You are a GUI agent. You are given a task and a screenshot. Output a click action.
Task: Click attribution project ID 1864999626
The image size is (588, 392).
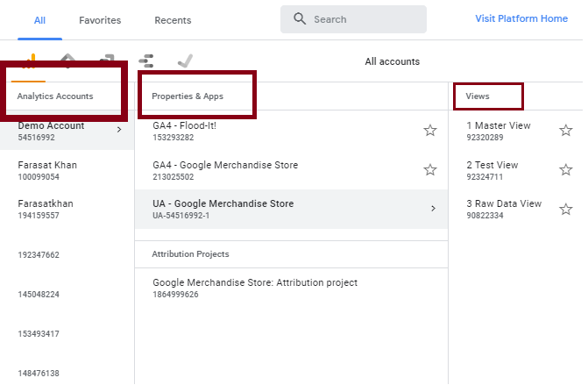coord(175,294)
